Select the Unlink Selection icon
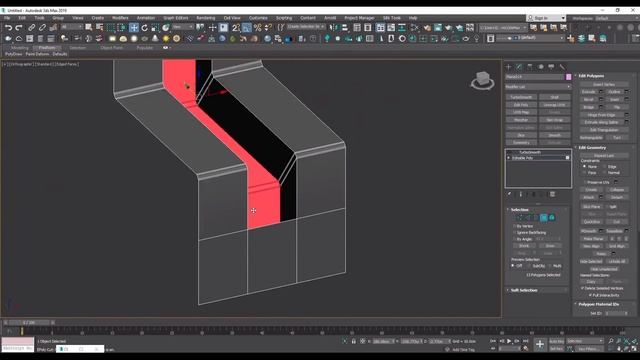640x360 pixels. pos(42,28)
